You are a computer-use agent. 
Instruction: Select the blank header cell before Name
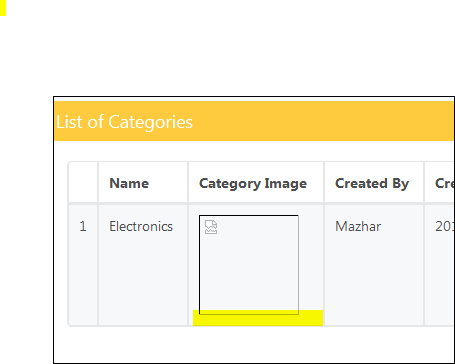pos(83,182)
